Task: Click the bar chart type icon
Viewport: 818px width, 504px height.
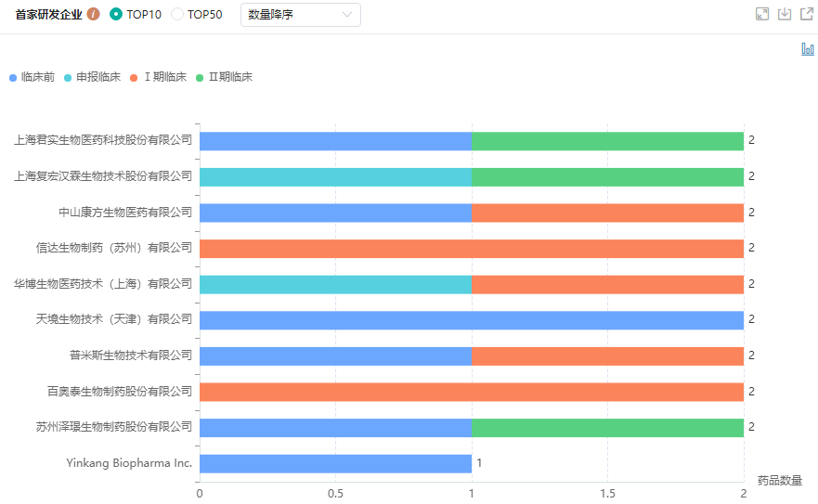Action: (x=808, y=49)
